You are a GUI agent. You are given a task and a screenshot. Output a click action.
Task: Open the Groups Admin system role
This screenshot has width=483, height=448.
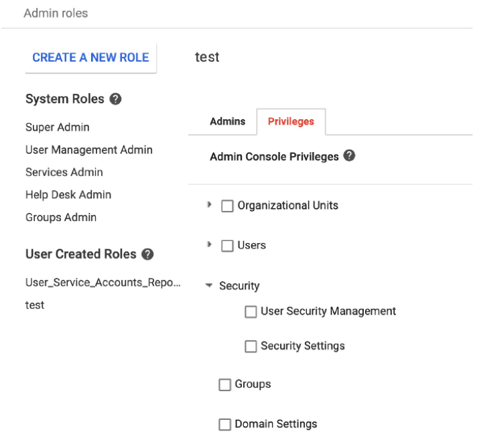pos(61,218)
